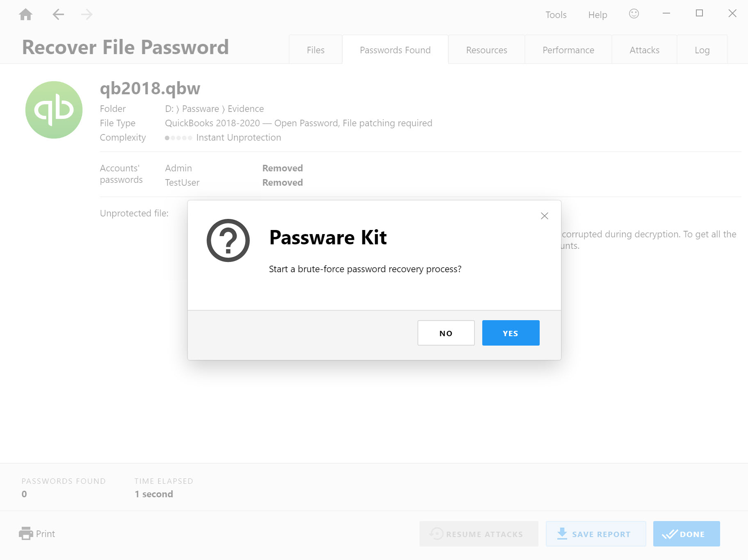This screenshot has height=560, width=748.
Task: Click the Admin account name
Action: [178, 168]
